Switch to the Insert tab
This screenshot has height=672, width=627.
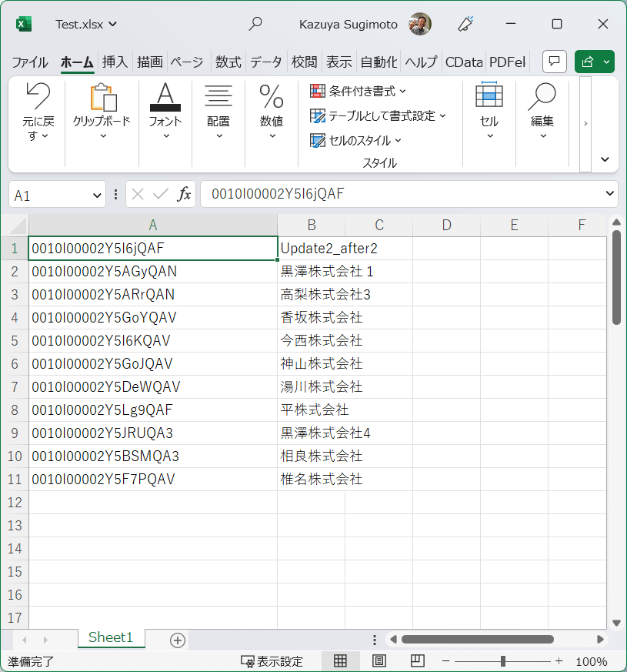(x=115, y=62)
